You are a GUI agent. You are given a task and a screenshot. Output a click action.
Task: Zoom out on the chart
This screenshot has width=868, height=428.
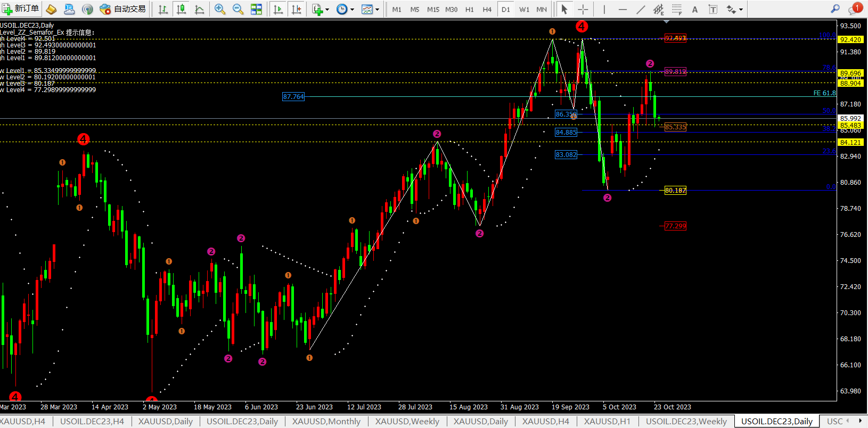pos(238,9)
